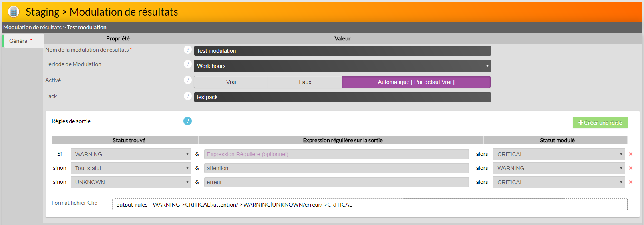
Task: Set Activé to Vrai
Action: pos(231,82)
